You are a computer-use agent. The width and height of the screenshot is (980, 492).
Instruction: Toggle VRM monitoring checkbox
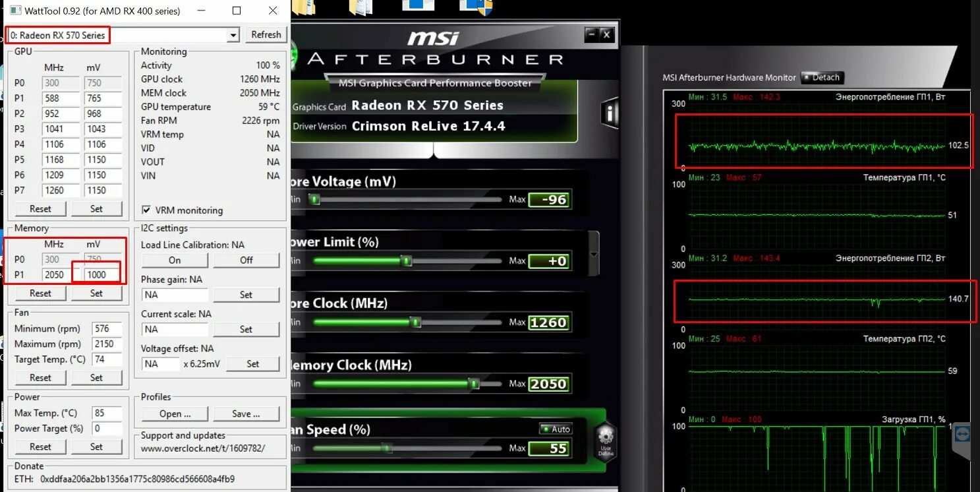pyautogui.click(x=146, y=210)
